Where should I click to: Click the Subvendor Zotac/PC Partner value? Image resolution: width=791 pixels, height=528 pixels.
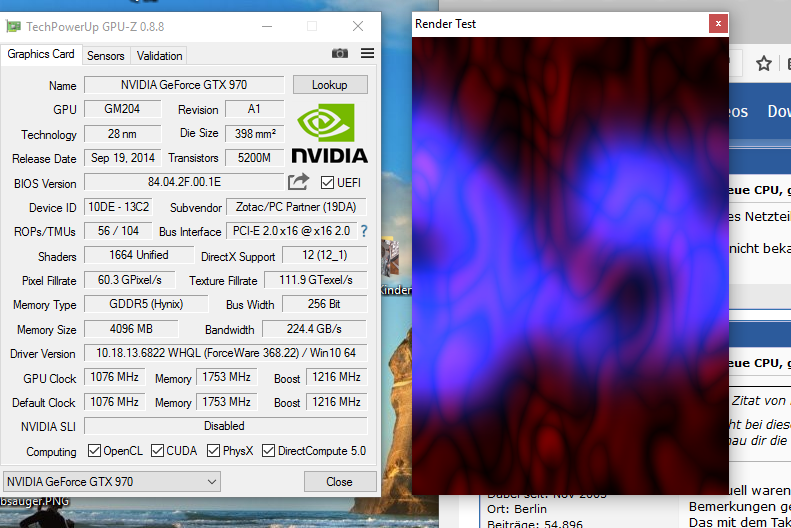tap(296, 207)
